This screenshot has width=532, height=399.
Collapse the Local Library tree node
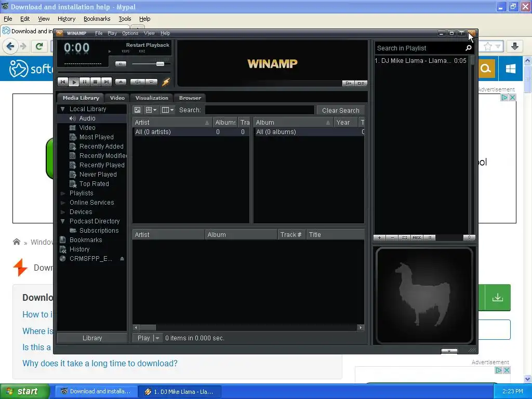pos(62,109)
